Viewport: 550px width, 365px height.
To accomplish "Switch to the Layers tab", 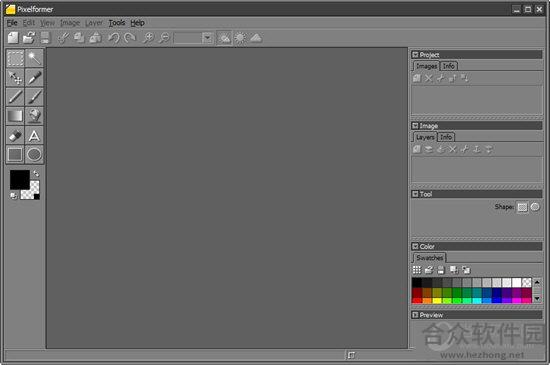I will coord(425,137).
